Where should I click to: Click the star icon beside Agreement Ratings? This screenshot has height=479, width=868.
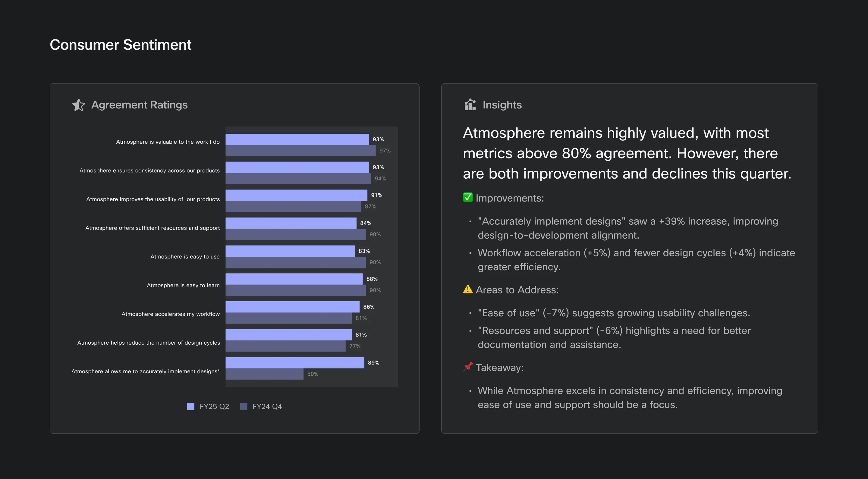coord(78,105)
